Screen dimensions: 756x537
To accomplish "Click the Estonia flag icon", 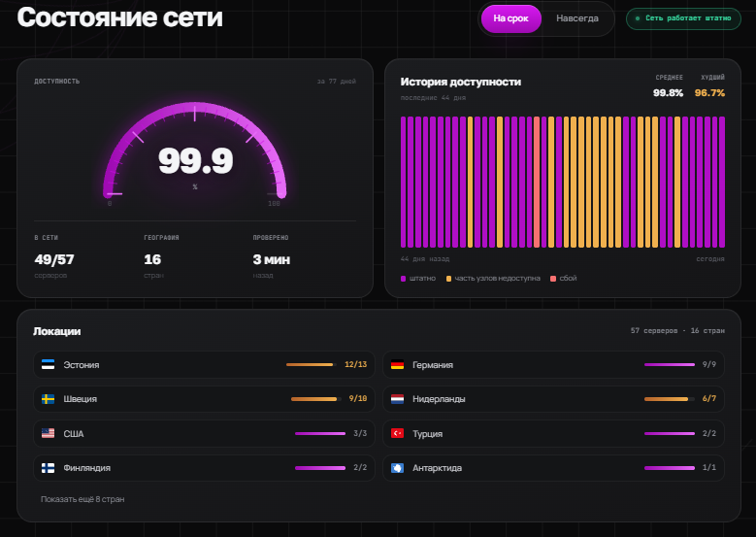I will click(48, 365).
